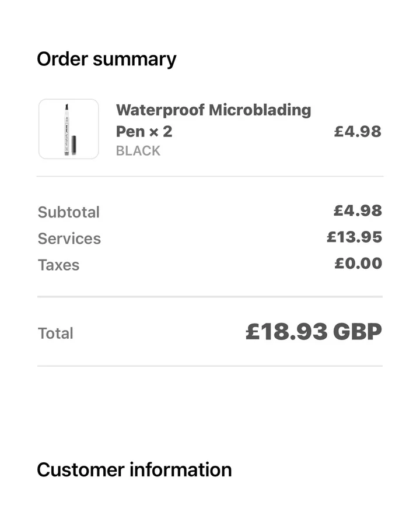Click the pen cap in the product image
Image resolution: width=420 pixels, height=509 pixels.
[74, 145]
